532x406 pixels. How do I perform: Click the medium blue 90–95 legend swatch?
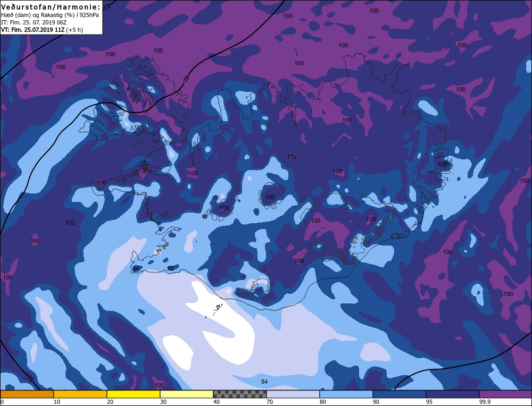point(400,394)
